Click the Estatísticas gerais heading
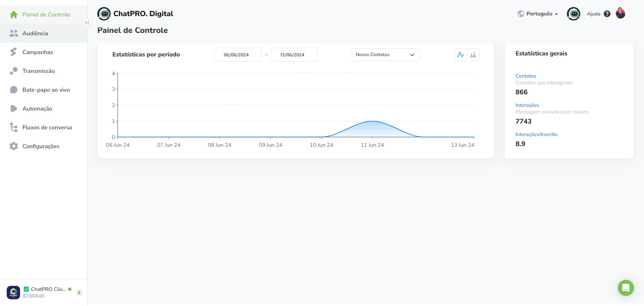The height and width of the screenshot is (306, 644). (541, 53)
